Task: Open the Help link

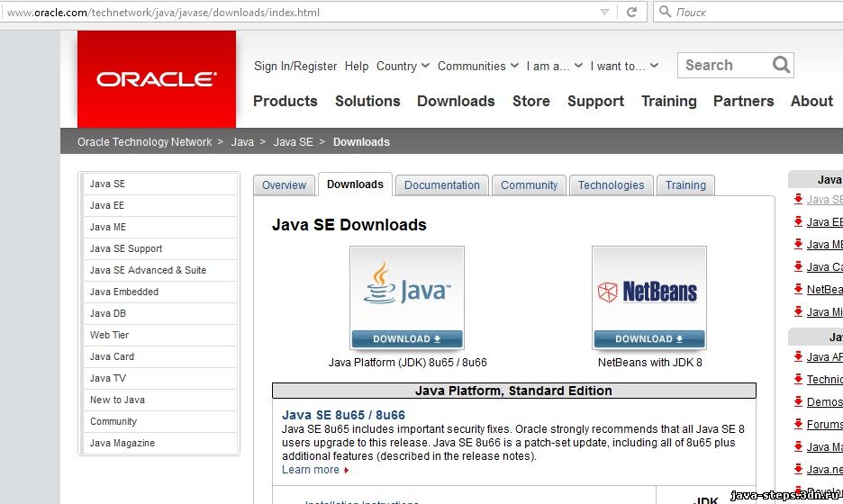Action: pyautogui.click(x=357, y=66)
